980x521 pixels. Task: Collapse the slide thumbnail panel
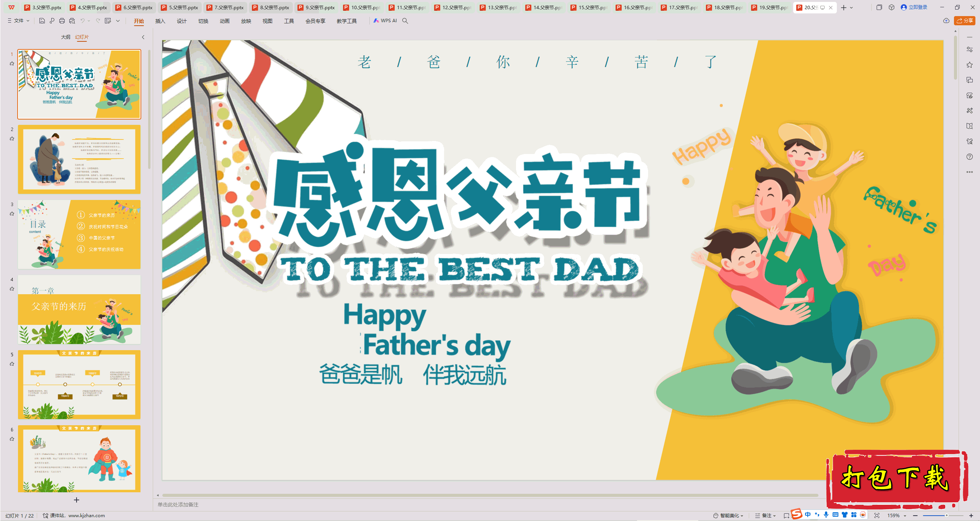143,37
